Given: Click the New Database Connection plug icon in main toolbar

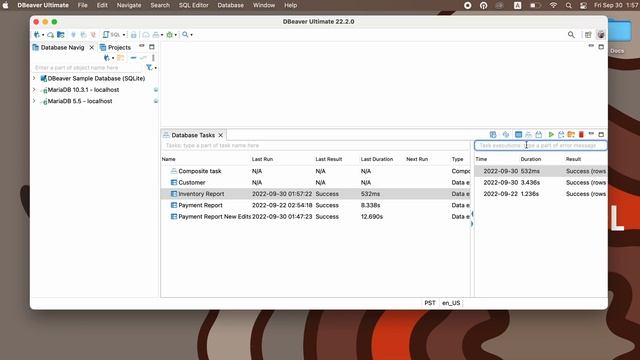Looking at the screenshot, I should click(37, 35).
